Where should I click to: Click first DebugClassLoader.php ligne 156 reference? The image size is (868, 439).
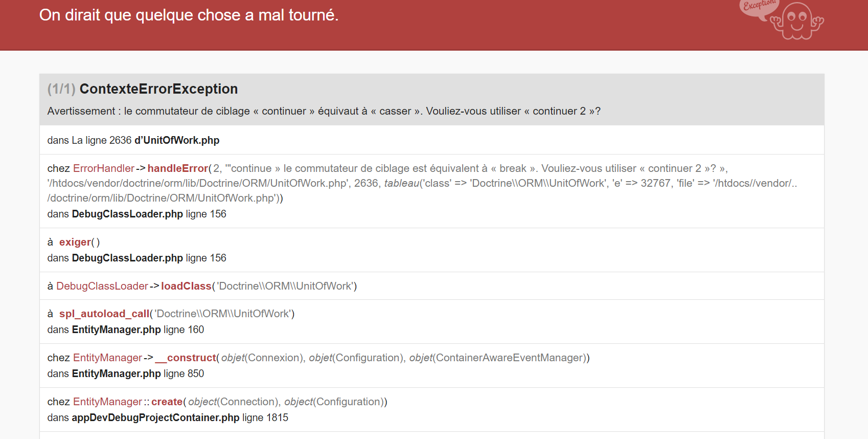point(149,214)
